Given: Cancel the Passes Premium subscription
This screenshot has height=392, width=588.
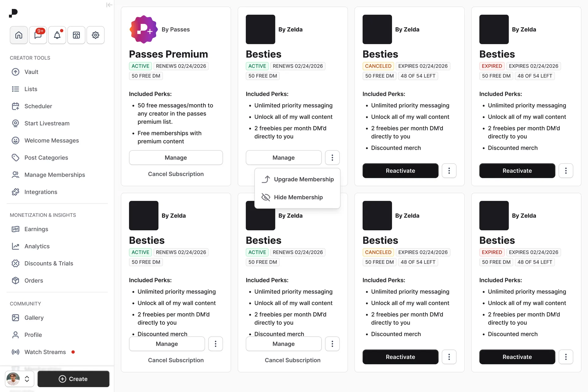Looking at the screenshot, I should click(176, 174).
